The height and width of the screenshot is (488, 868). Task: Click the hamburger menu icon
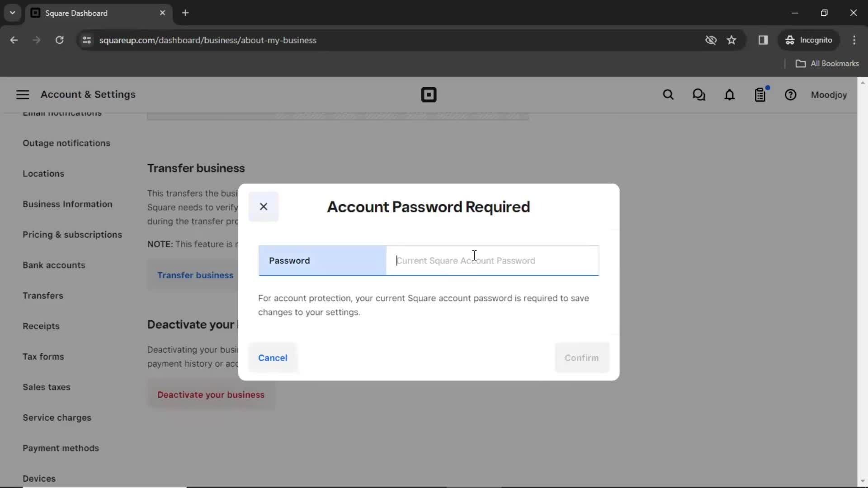point(23,95)
